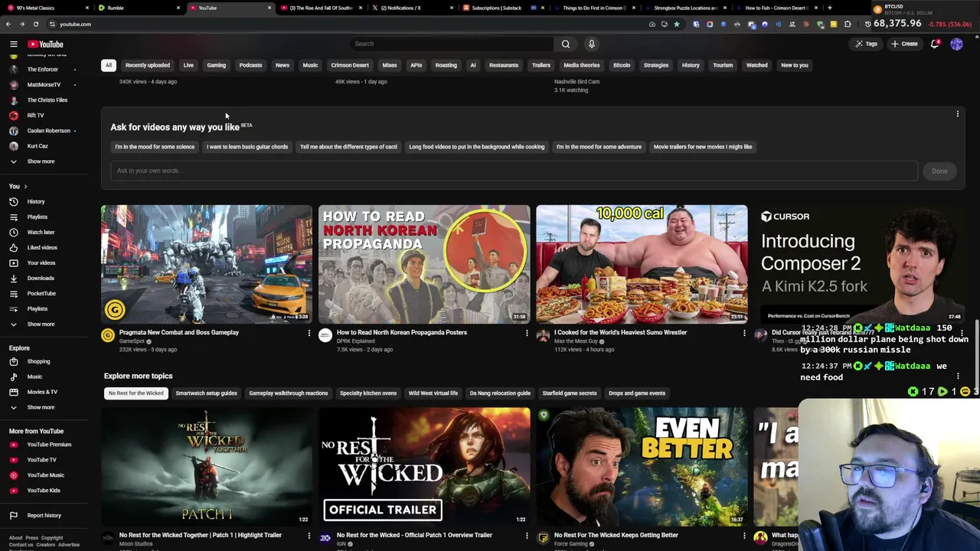Open more options for North Korean Propaganda video
The width and height of the screenshot is (980, 551).
click(x=527, y=333)
